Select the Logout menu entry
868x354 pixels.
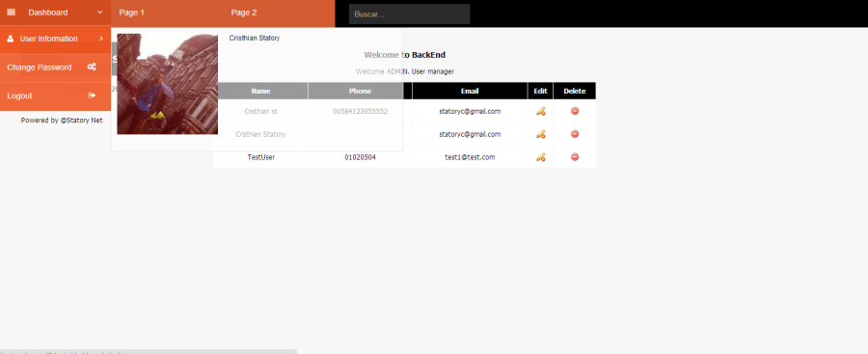point(55,95)
